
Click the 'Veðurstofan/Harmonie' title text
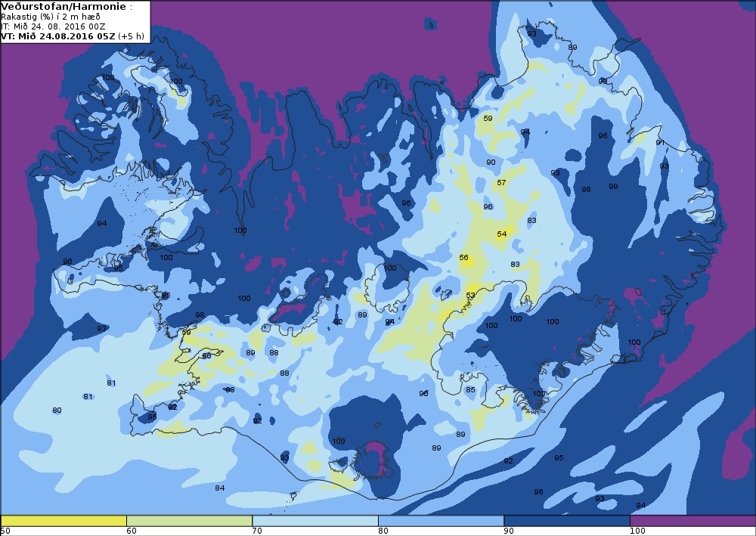click(64, 7)
